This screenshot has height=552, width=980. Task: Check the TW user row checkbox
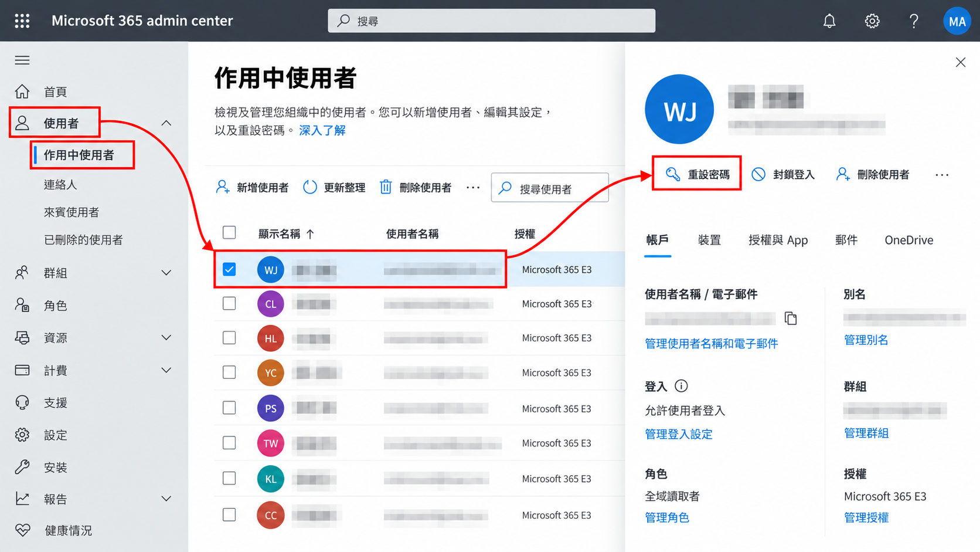click(x=229, y=442)
